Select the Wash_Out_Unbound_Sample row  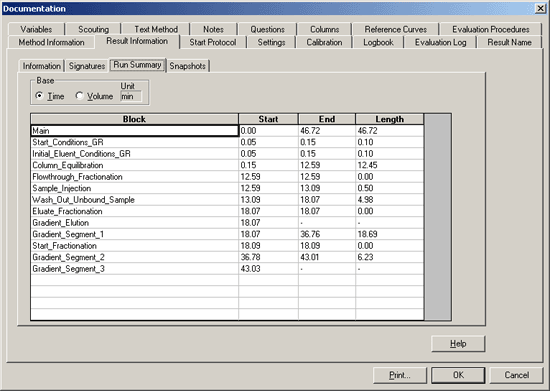[227, 200]
